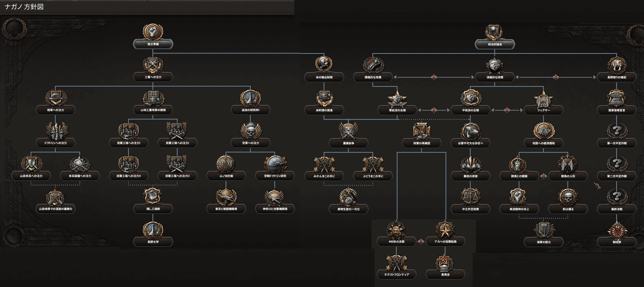Choose the bulldozer icon of 山地工業地帯の開発

[x=153, y=97]
